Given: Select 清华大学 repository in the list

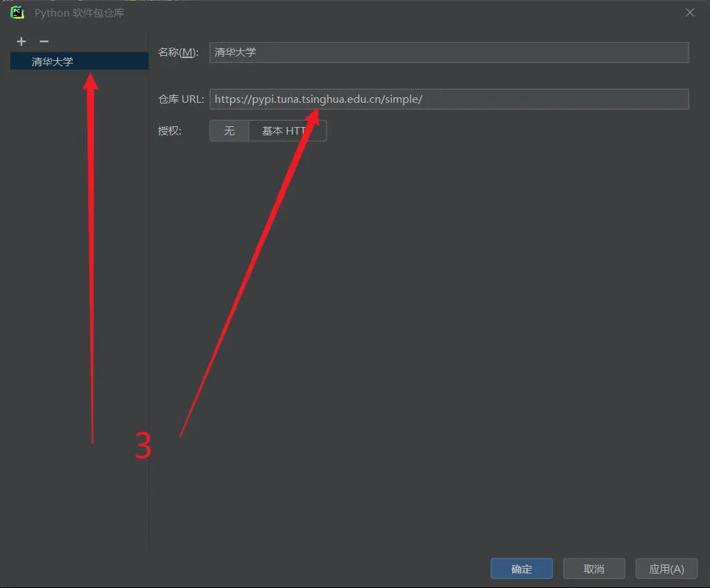Looking at the screenshot, I should click(79, 61).
